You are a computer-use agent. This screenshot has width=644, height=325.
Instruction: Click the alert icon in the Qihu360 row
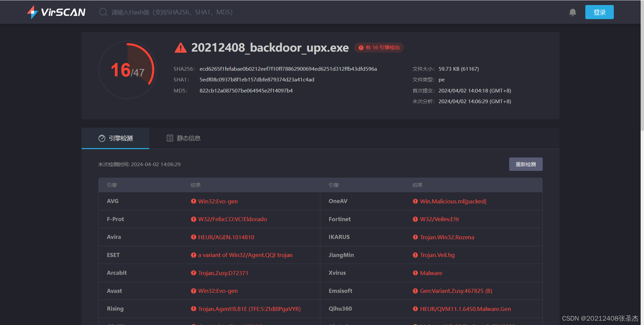coord(415,309)
